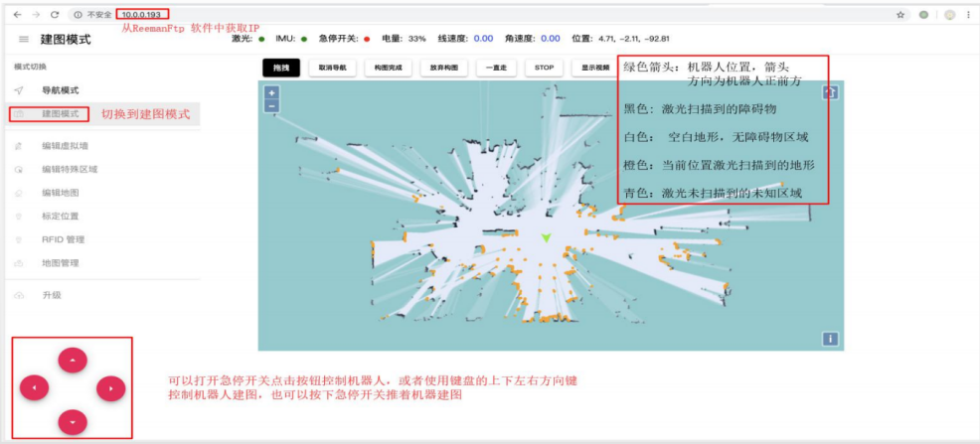Click the 导航模式 navigation arrow icon
Screen dimensions: 980x444
[19, 90]
